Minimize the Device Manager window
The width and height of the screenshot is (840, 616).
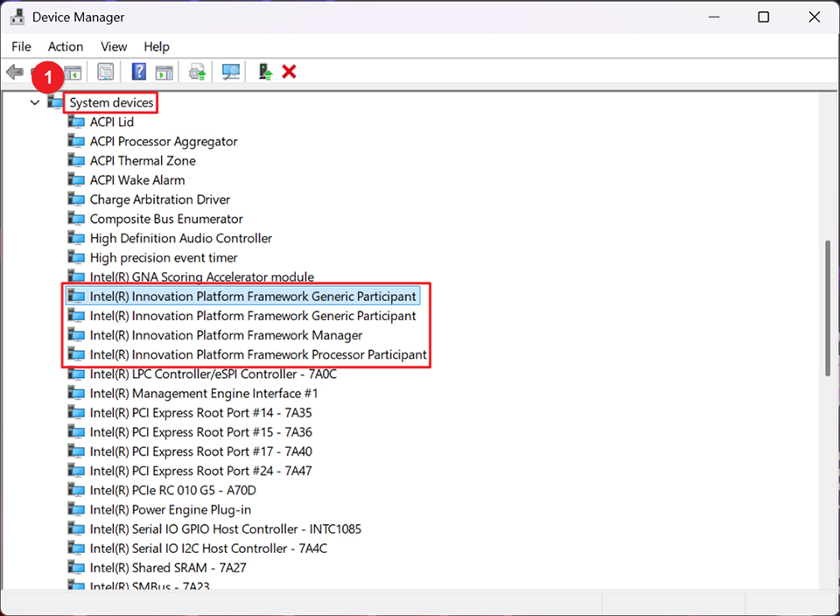point(714,17)
